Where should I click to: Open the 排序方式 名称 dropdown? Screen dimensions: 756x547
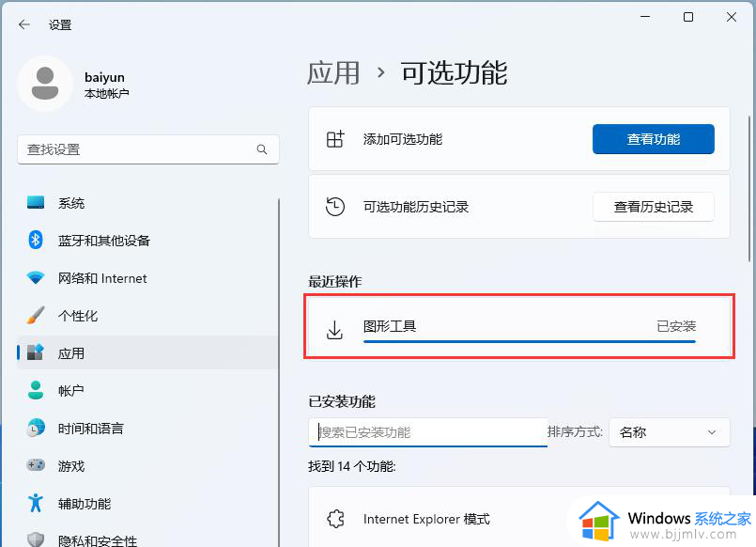click(670, 432)
